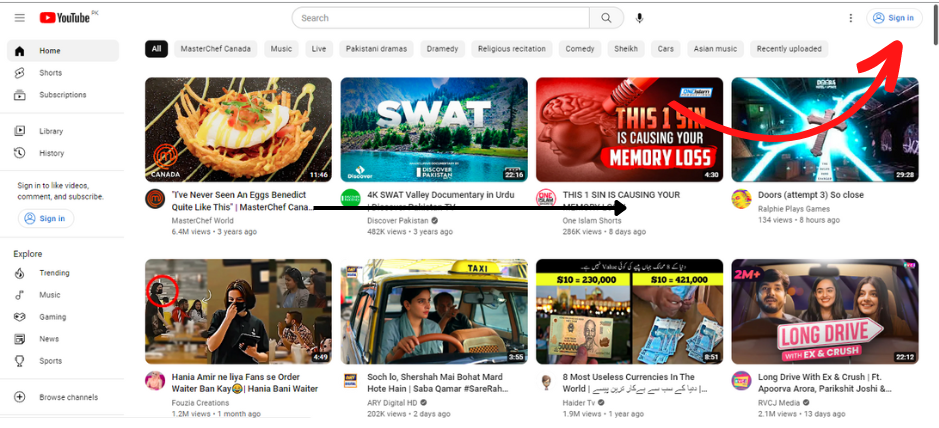Image resolution: width=939 pixels, height=428 pixels.
Task: Open Subscriptions in the sidebar
Action: pos(63,95)
